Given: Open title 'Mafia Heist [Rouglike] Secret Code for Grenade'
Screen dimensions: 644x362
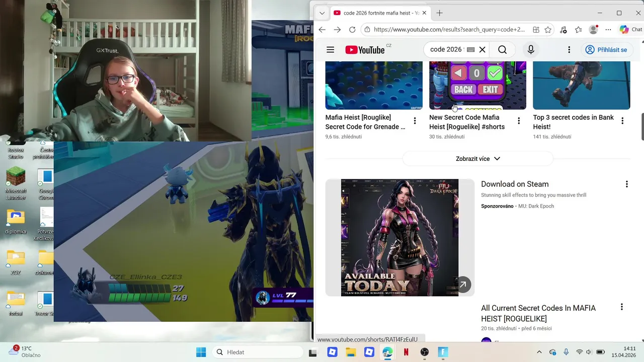Looking at the screenshot, I should tap(365, 122).
